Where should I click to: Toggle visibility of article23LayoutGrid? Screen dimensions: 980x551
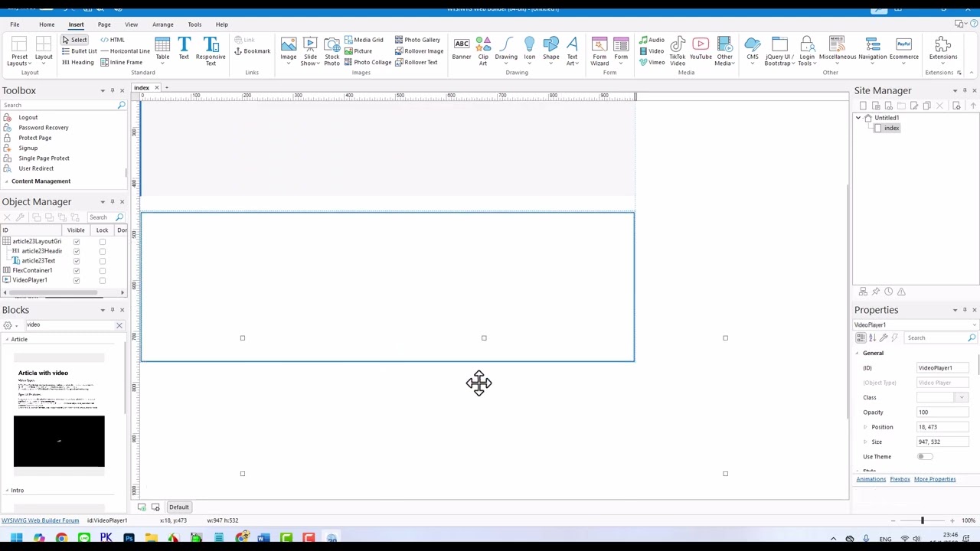[77, 242]
